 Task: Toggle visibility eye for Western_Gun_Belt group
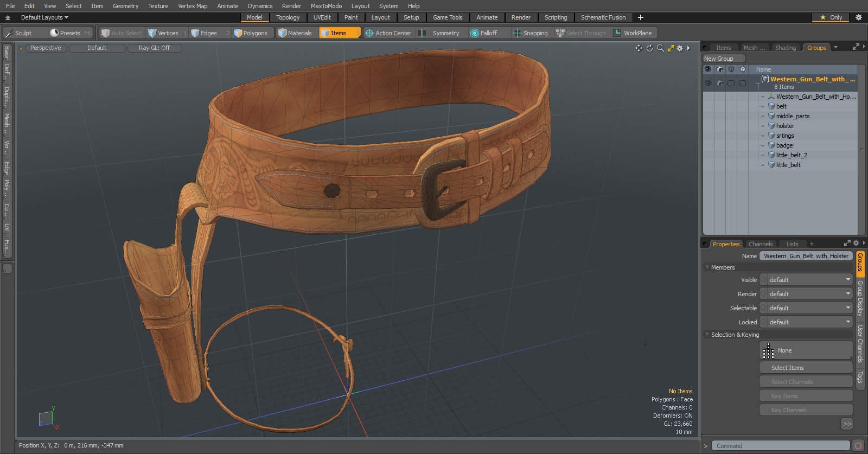tap(708, 83)
